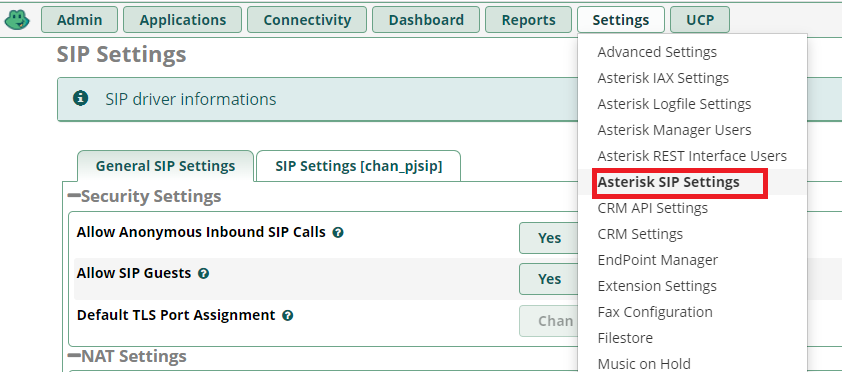Select the General SIP Settings tab
Image resolution: width=842 pixels, height=372 pixels.
[x=165, y=166]
